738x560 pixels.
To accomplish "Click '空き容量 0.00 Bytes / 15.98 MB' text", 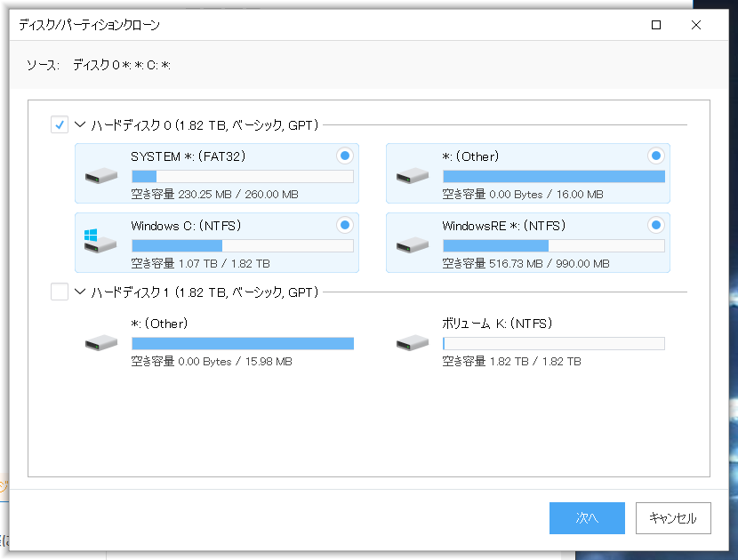I will pyautogui.click(x=212, y=362).
